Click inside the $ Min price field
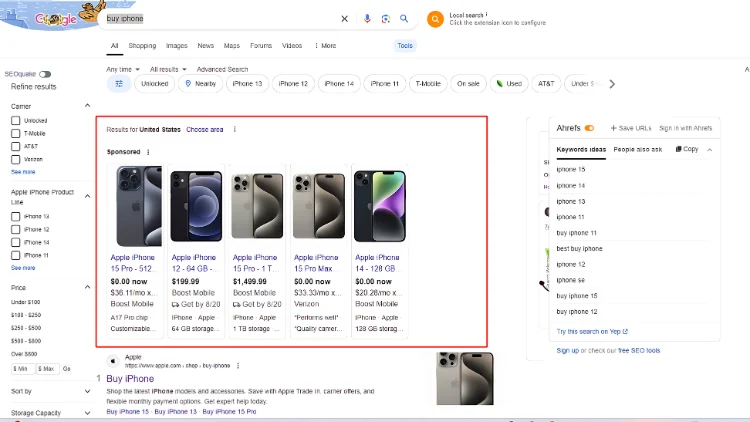 point(22,369)
